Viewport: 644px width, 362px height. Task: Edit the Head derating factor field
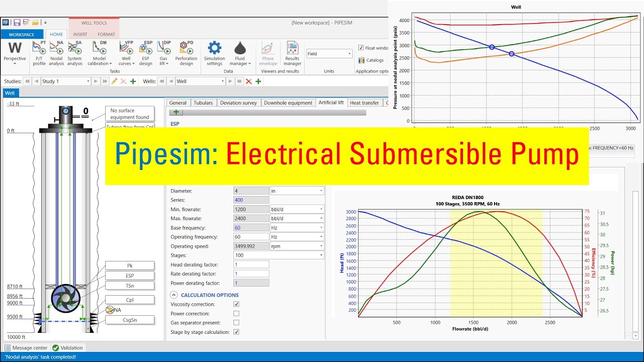[251, 264]
